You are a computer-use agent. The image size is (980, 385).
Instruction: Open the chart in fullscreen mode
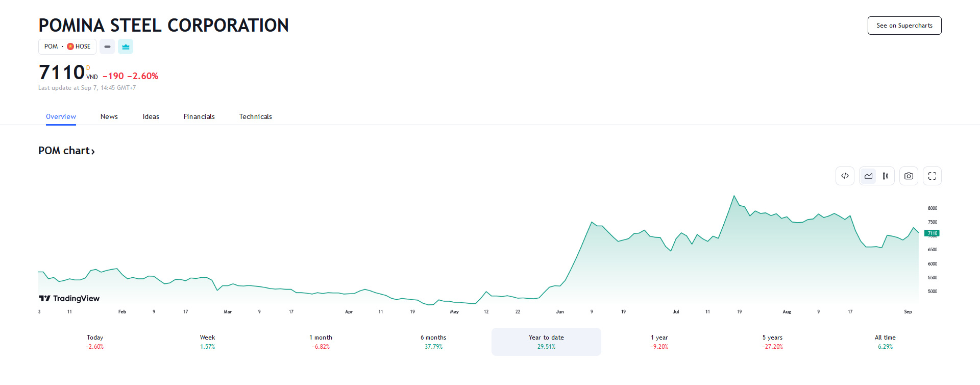pos(932,176)
